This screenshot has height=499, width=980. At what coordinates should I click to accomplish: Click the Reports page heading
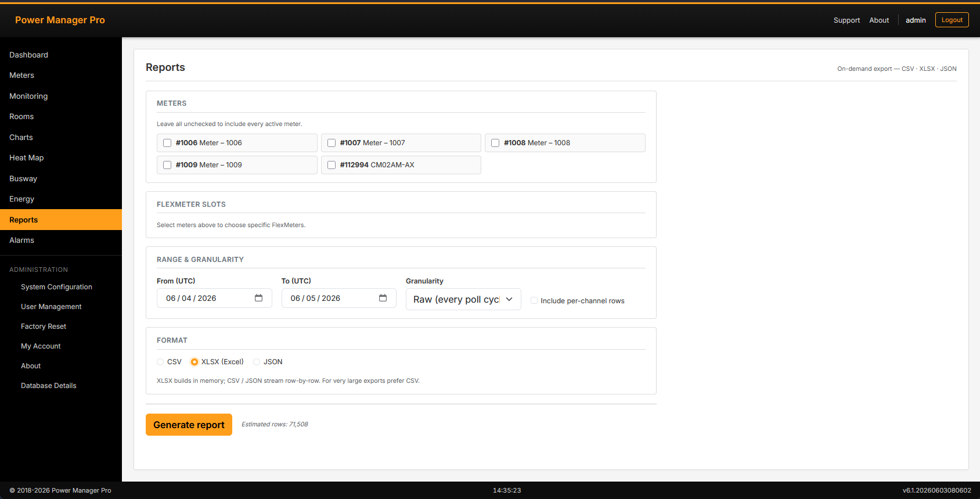(x=165, y=67)
